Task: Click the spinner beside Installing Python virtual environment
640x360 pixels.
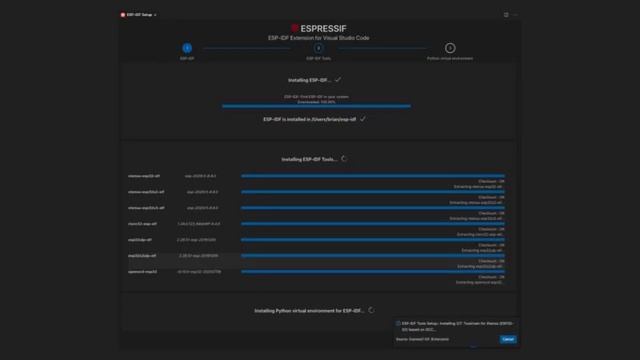Action: pos(371,310)
